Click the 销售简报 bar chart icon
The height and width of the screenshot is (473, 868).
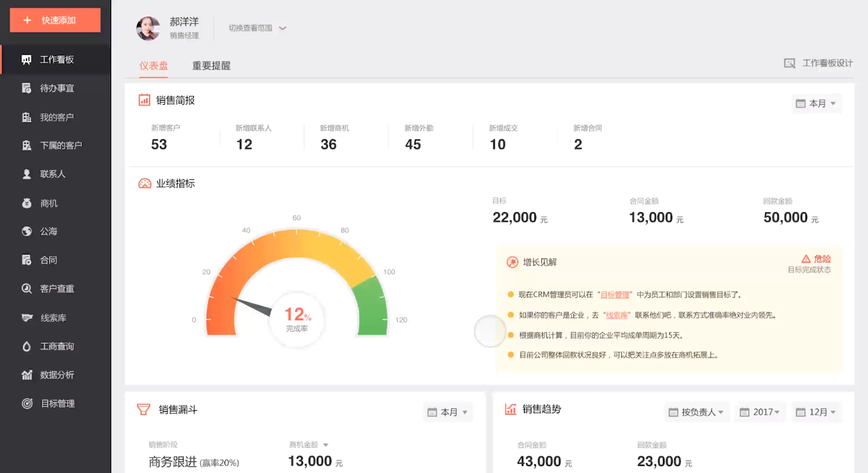tap(145, 100)
